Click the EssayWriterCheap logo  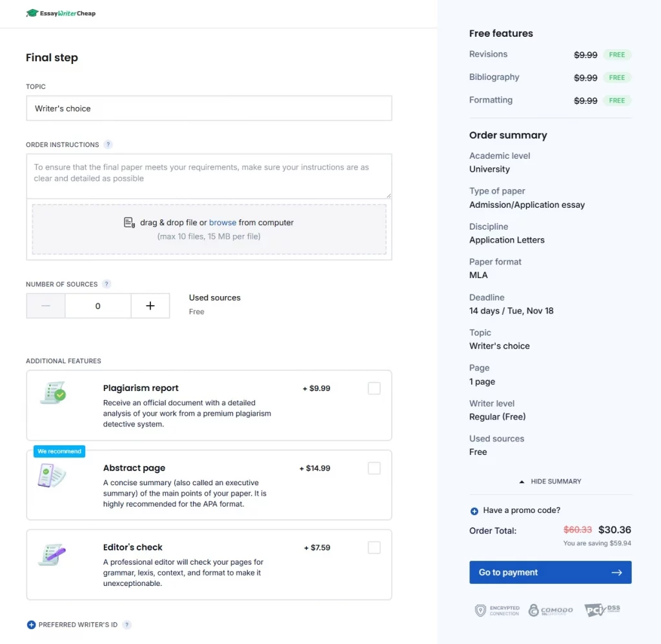tap(61, 13)
